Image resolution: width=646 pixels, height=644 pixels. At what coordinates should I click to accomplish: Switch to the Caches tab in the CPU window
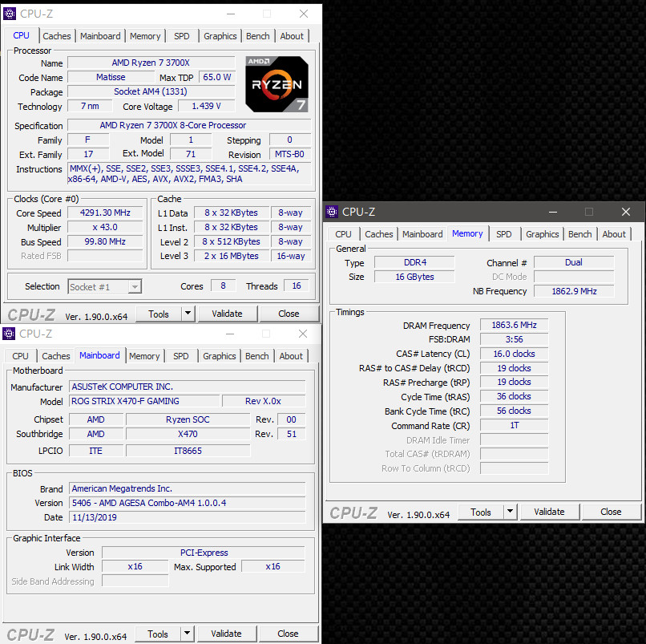click(x=56, y=36)
